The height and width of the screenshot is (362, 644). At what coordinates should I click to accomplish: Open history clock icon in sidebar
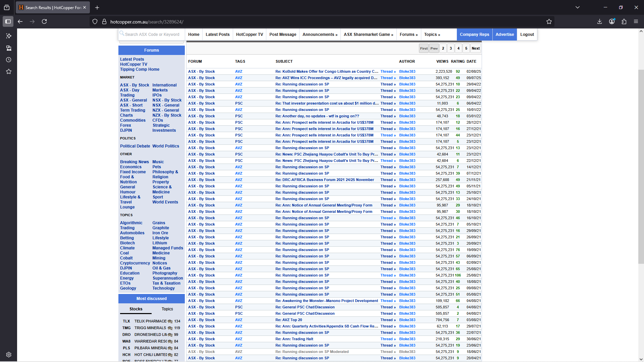[9, 60]
